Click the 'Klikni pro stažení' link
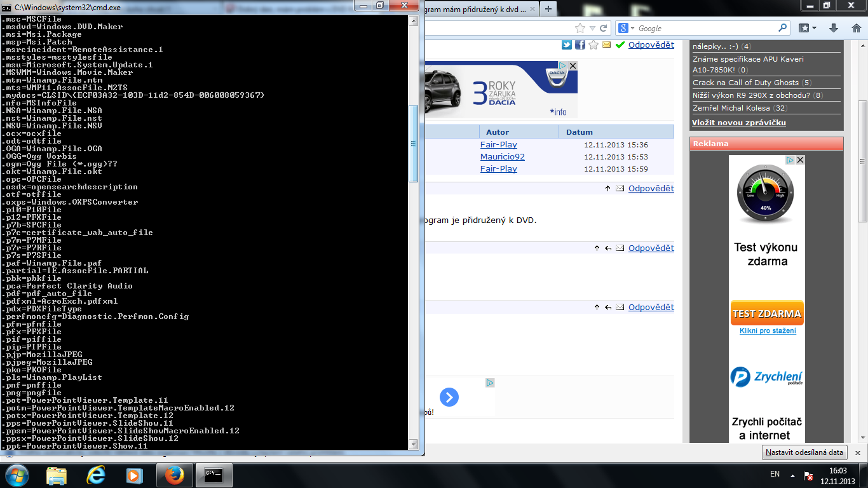Viewport: 868px width, 488px height. pyautogui.click(x=768, y=331)
